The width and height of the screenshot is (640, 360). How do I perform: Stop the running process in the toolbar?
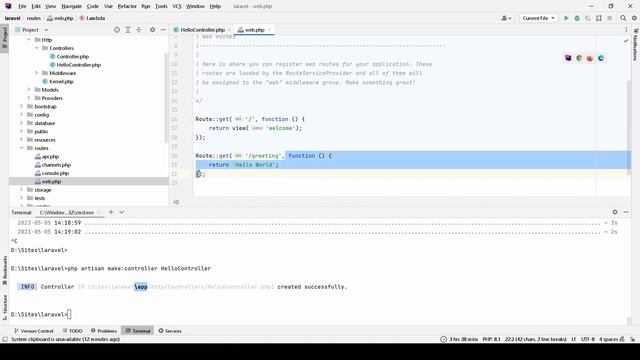[610, 18]
